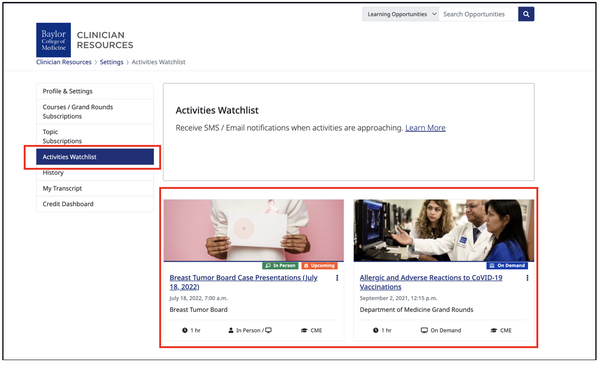Open the History sidebar item
600x365 pixels.
click(95, 173)
